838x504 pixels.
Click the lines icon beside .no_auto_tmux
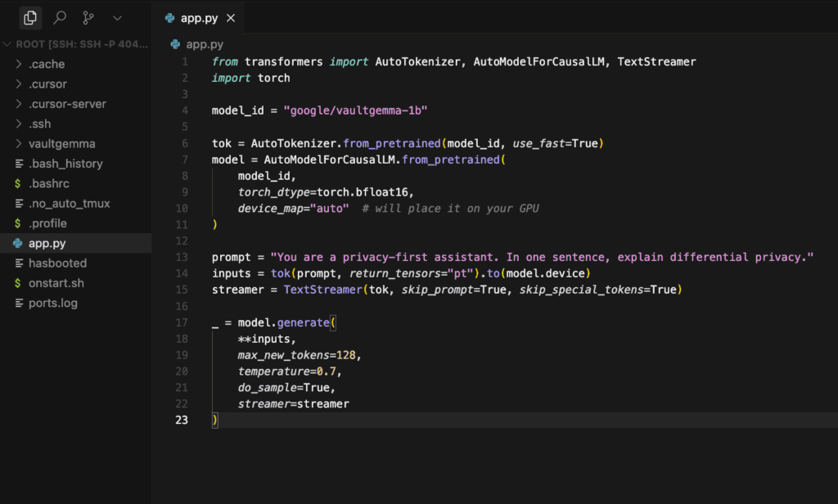tap(20, 203)
